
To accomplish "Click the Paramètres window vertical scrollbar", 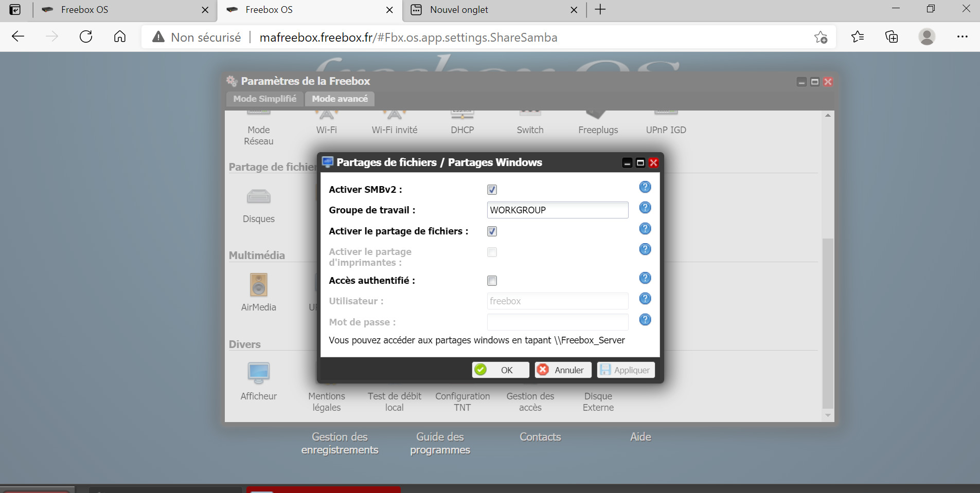I will coord(828,323).
